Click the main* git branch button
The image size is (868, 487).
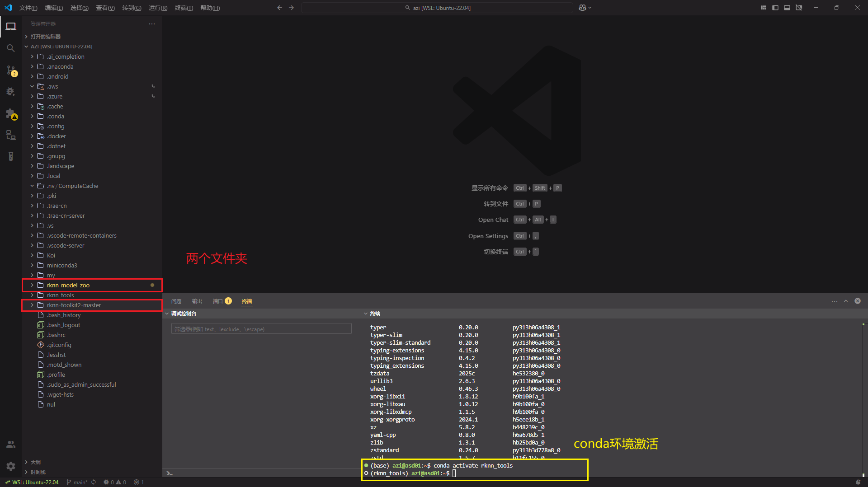click(x=77, y=482)
